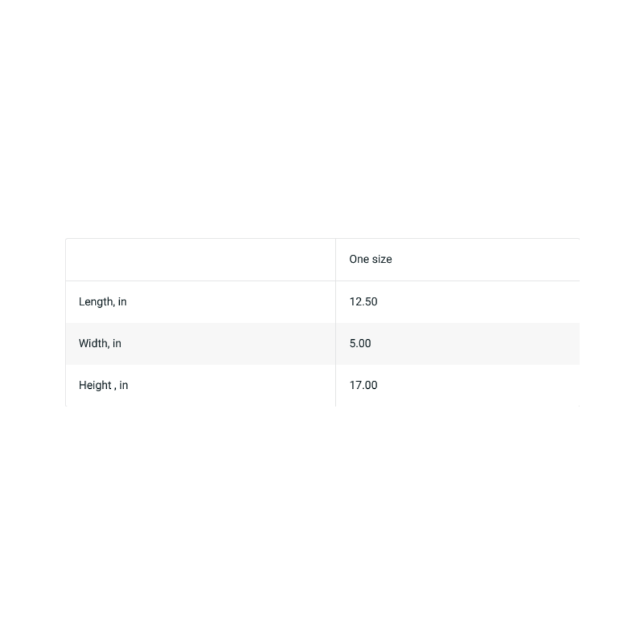Click the 17.00 height value
This screenshot has width=644, height=644.
click(x=363, y=385)
